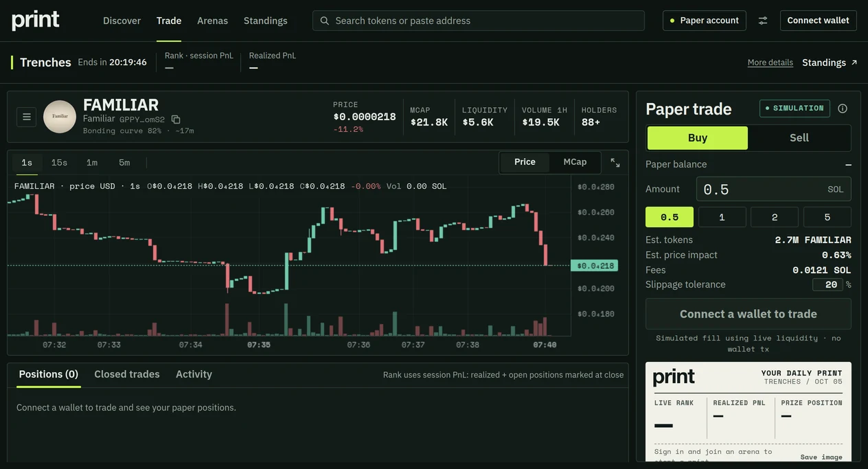Viewport: 868px width, 469px height.
Task: Switch chart to Price view
Action: 525,162
